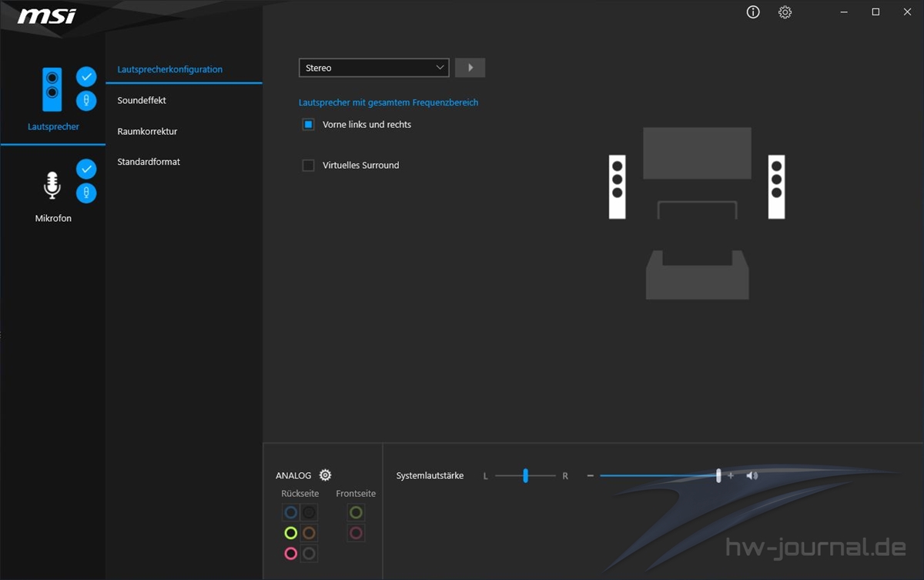Click the Systemlautstärke label

point(430,476)
